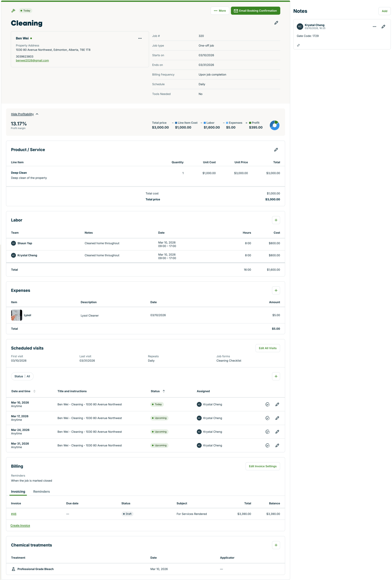Edit the Mar 17, 2026 visit
This screenshot has height=580, width=392.
[277, 418]
